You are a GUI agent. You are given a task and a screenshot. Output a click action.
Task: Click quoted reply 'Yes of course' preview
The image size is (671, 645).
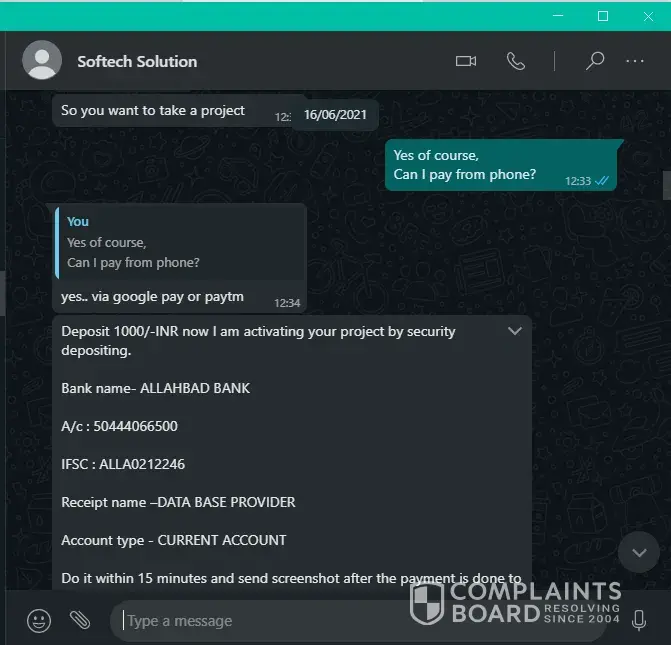[181, 243]
